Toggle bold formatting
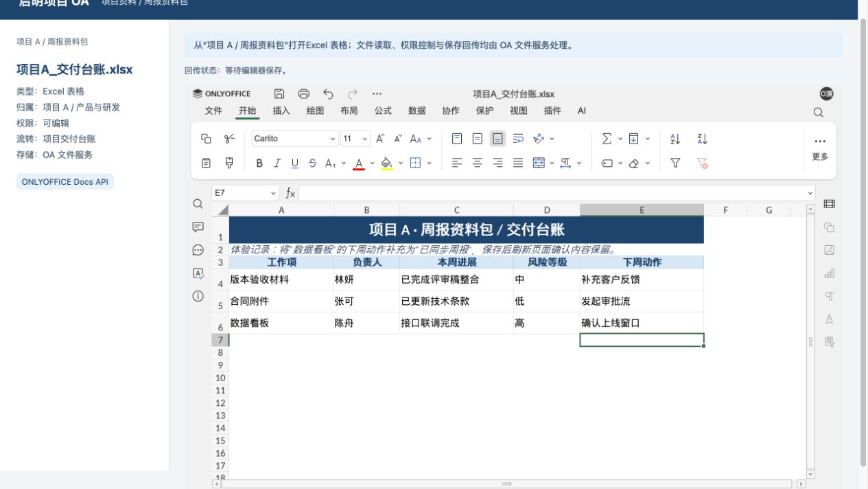Viewport: 868px width, 489px height. 259,163
